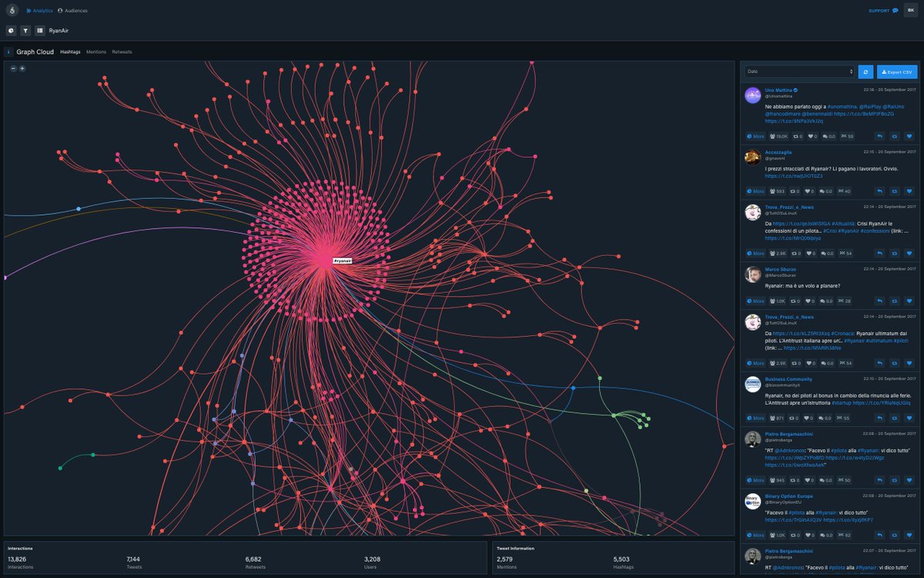Open the #startup hashtag link
The image size is (924, 578).
(841, 403)
